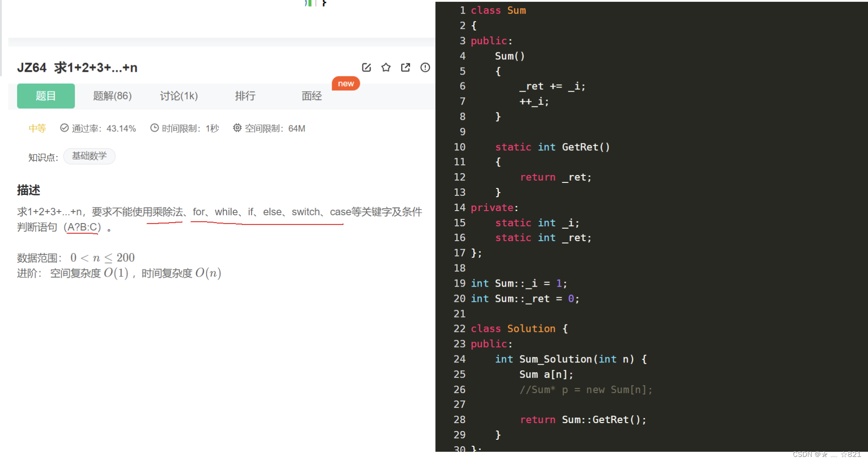Screen dimensions: 868x462
Task: Switch to the 讨论(1k) tab
Action: click(x=179, y=96)
